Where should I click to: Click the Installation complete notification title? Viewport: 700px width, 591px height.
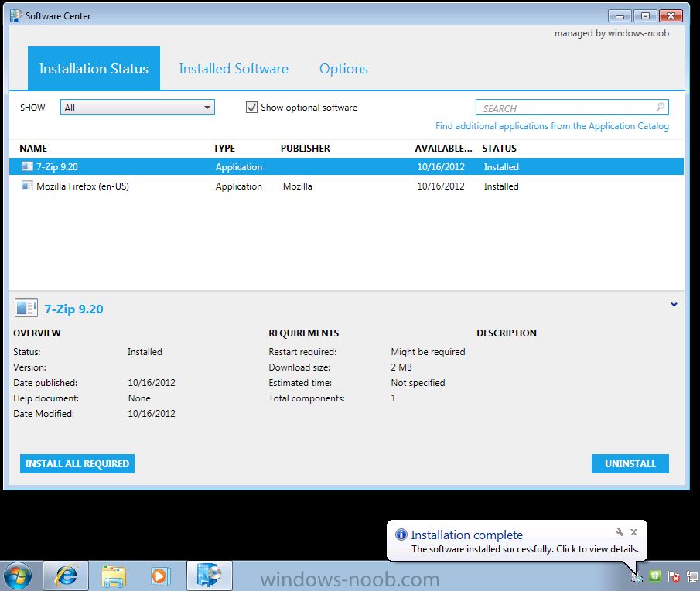pos(467,535)
